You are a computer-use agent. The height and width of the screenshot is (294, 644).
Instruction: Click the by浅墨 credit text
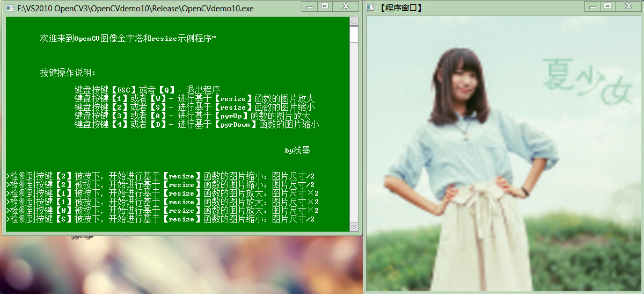coord(297,150)
